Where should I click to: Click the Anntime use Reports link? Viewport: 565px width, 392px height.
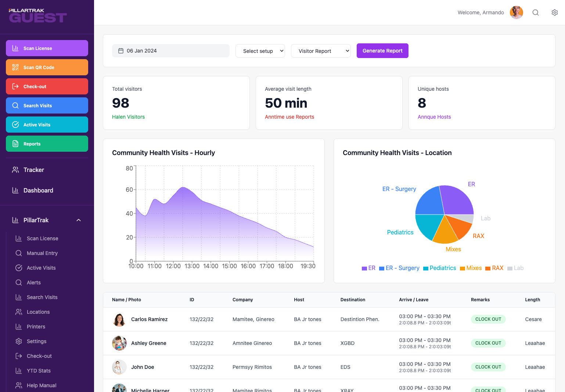tap(289, 117)
